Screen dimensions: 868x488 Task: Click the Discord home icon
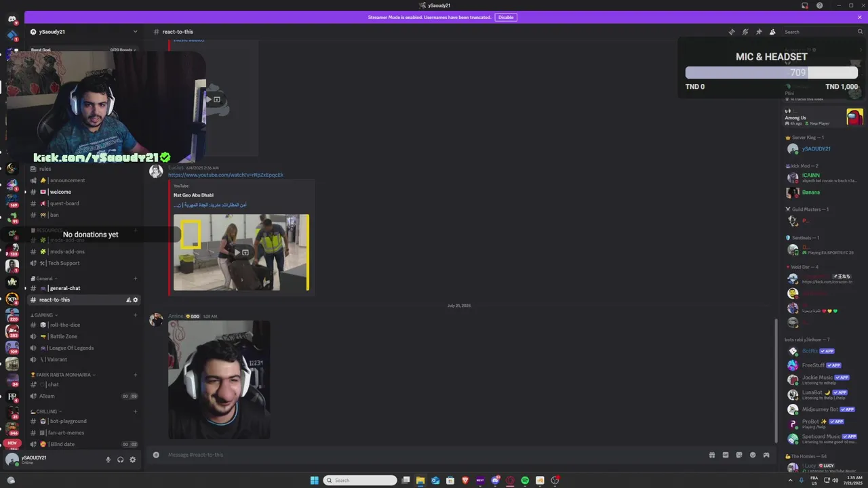[x=12, y=19]
